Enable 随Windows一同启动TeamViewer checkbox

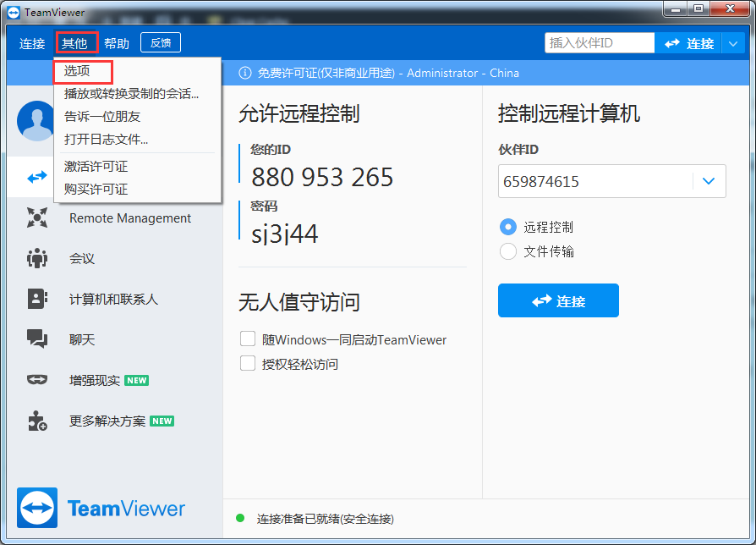248,339
